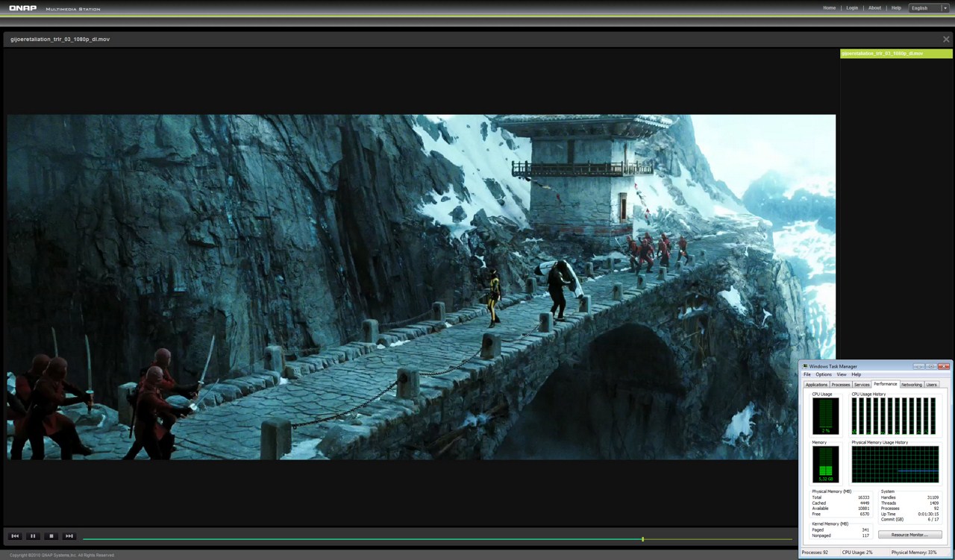The width and height of the screenshot is (955, 560).
Task: Click the playback progress position marker
Action: (x=642, y=538)
